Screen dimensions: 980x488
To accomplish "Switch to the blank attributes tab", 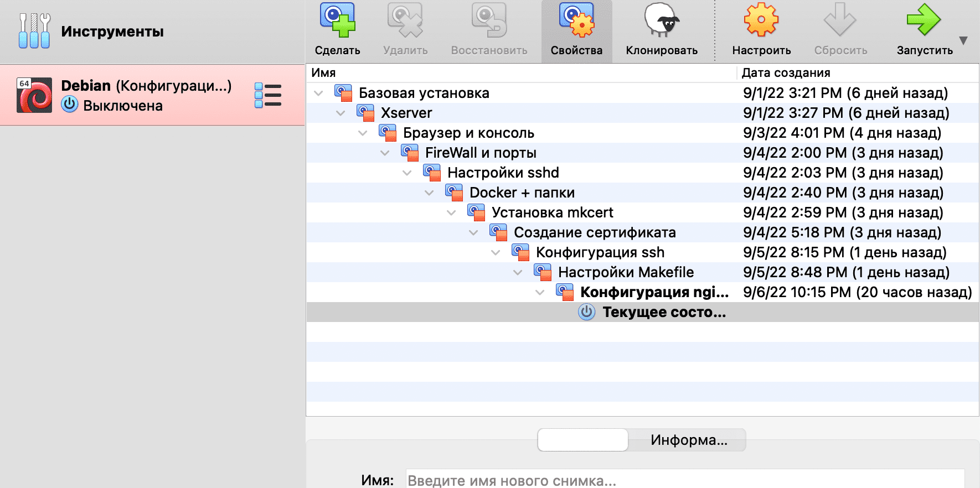I will (x=583, y=440).
